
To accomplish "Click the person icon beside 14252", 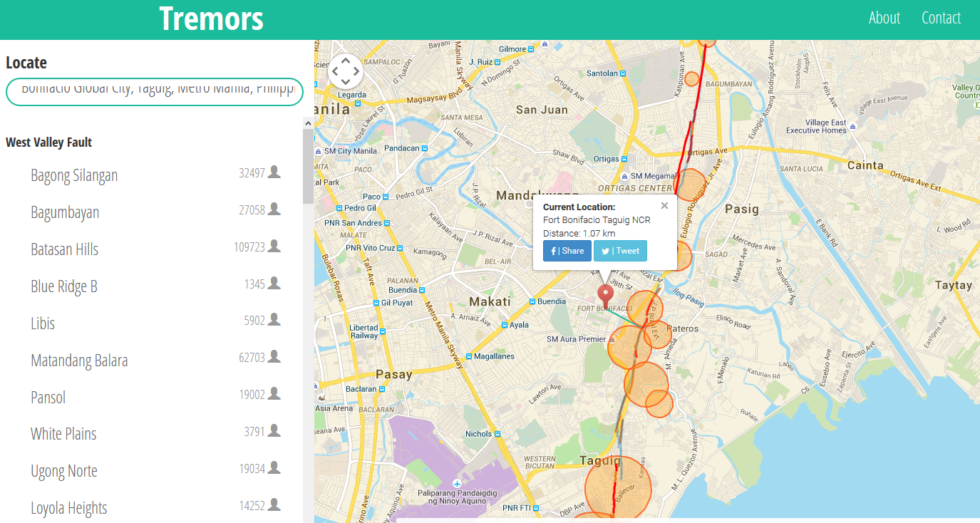I will click(x=274, y=504).
